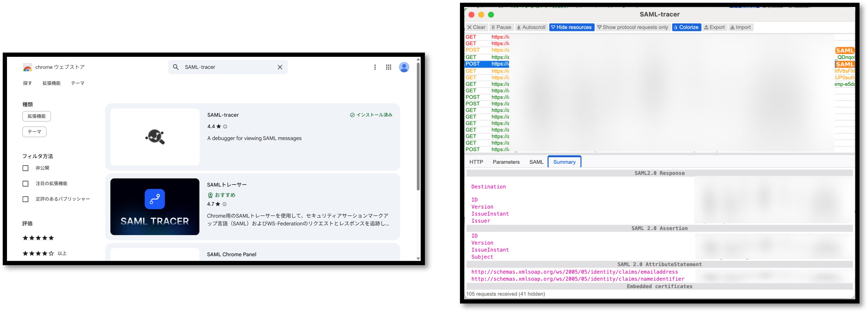Open the SAMLトレーサー result title link
Image resolution: width=868 pixels, height=312 pixels.
[227, 185]
